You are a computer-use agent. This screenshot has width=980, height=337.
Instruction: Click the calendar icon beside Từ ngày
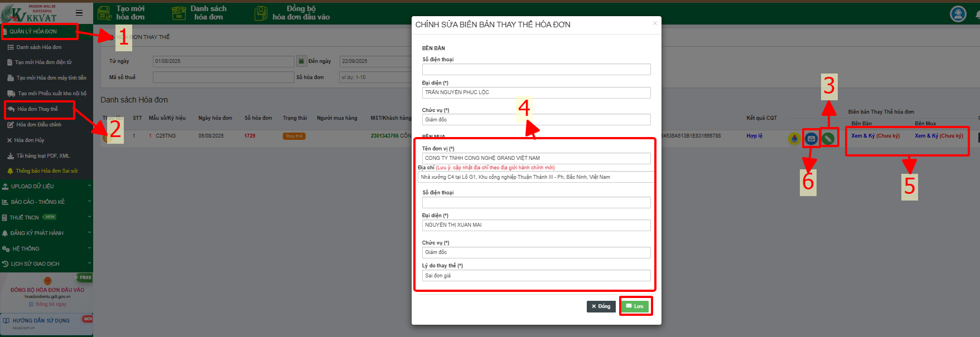pyautogui.click(x=301, y=61)
